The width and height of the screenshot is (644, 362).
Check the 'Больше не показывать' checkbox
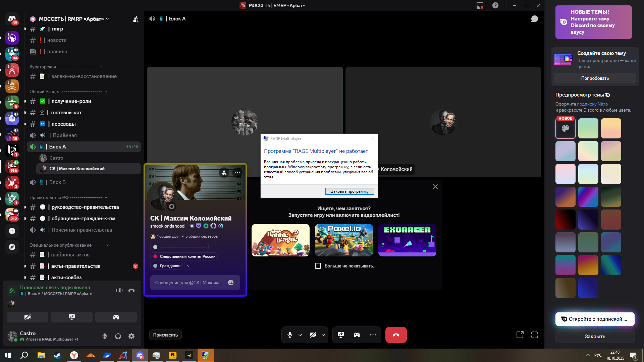pyautogui.click(x=318, y=266)
